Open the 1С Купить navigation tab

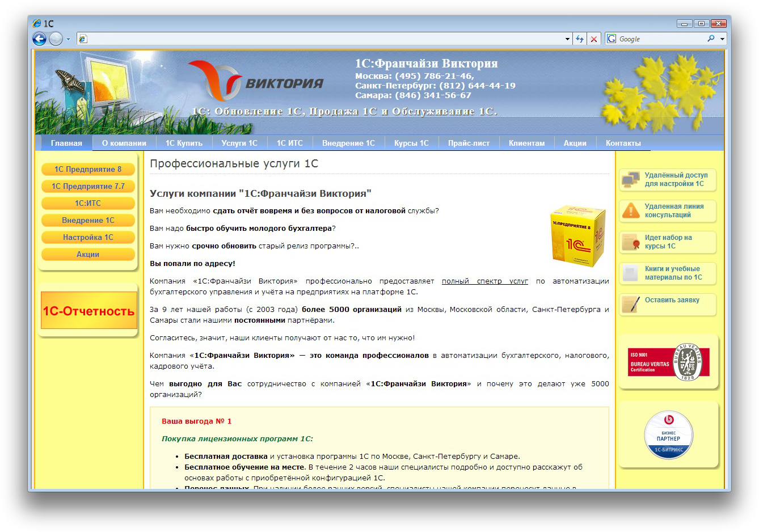pos(184,143)
